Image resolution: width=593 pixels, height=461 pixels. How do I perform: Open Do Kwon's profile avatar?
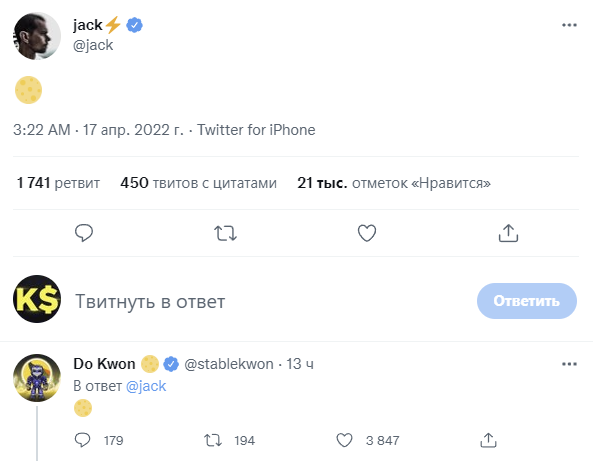pos(37,377)
